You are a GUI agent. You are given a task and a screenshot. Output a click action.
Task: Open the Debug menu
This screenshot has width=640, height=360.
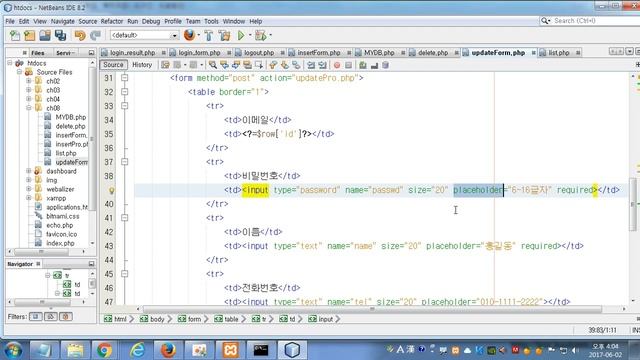151,21
